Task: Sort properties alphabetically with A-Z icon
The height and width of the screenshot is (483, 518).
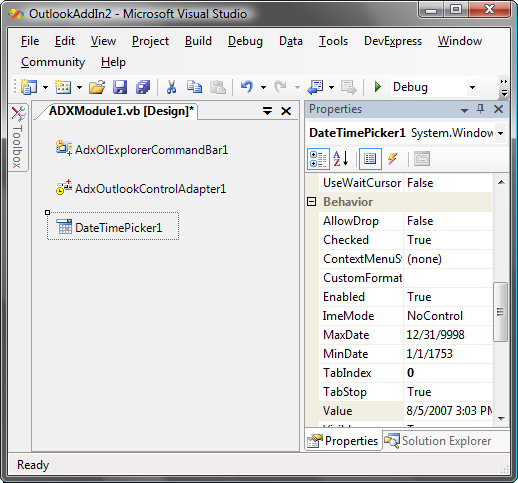Action: point(341,159)
